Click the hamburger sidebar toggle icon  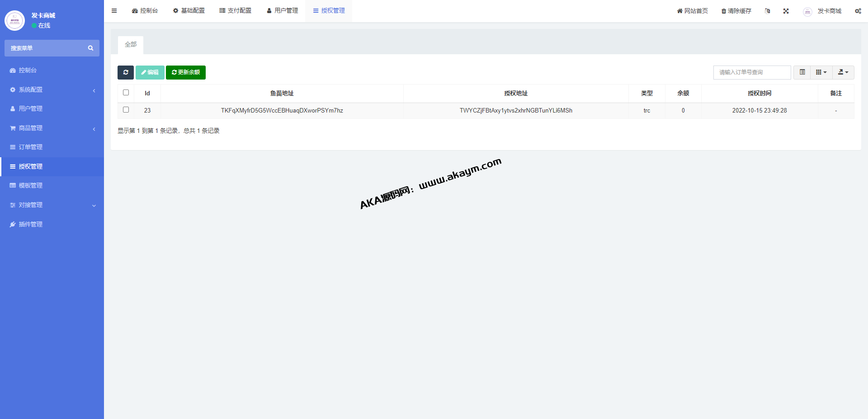[114, 11]
